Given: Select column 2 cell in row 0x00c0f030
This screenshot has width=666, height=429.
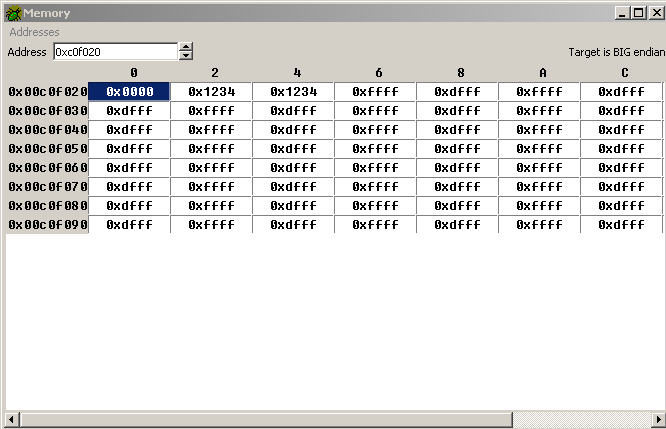Looking at the screenshot, I should [211, 110].
